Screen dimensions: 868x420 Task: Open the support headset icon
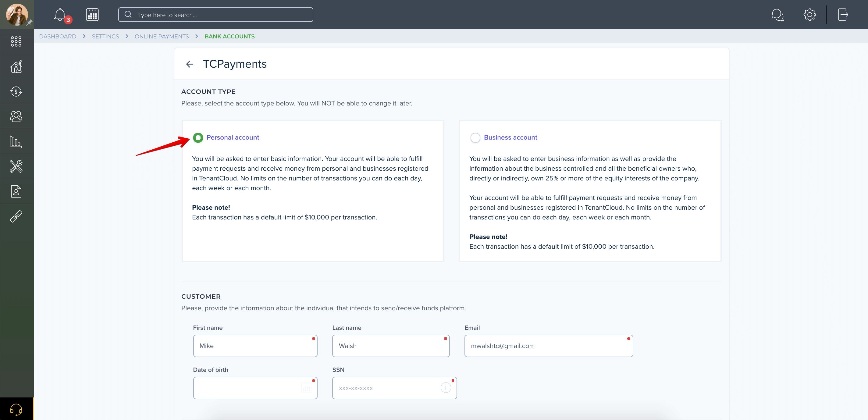[x=16, y=409]
